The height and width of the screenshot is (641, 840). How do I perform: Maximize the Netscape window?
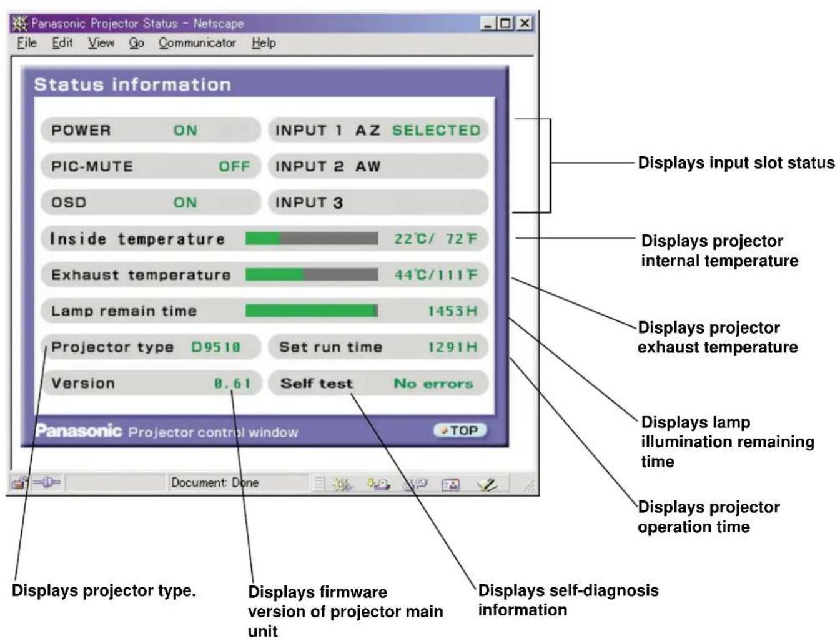point(505,24)
